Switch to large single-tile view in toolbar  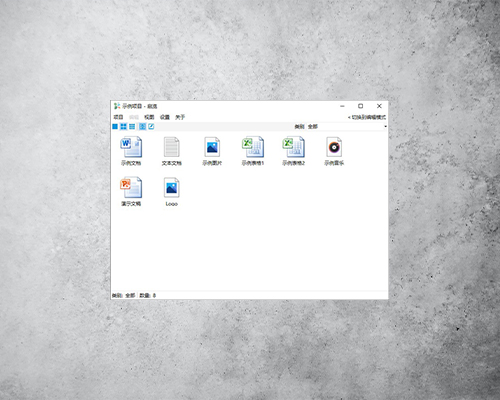click(115, 127)
